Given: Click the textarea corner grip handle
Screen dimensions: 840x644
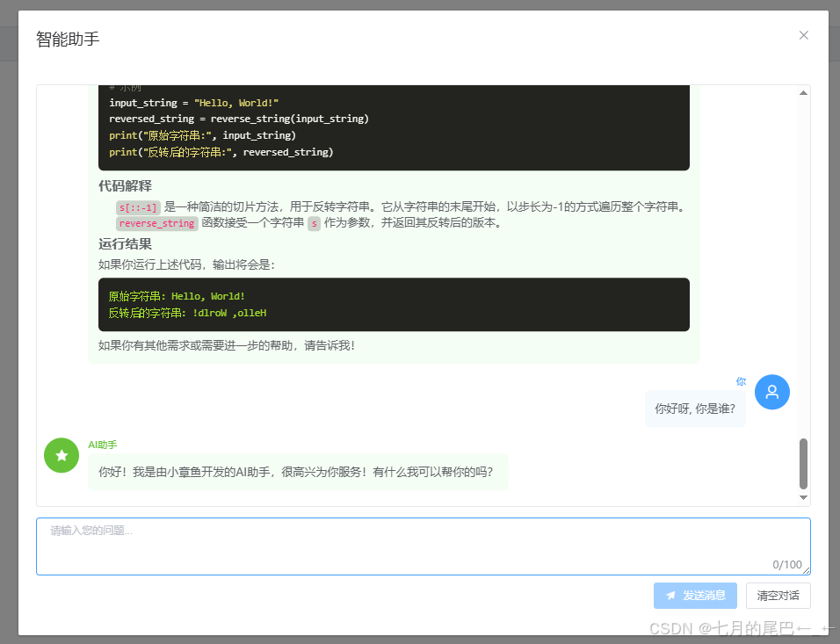Looking at the screenshot, I should 807,571.
